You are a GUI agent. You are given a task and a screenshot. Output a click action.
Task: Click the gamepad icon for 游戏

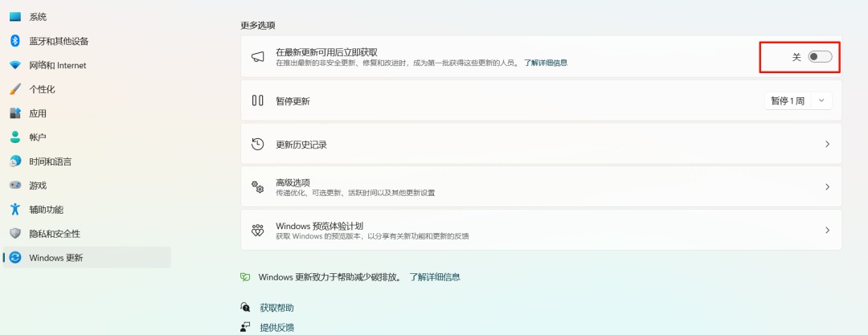pyautogui.click(x=15, y=186)
